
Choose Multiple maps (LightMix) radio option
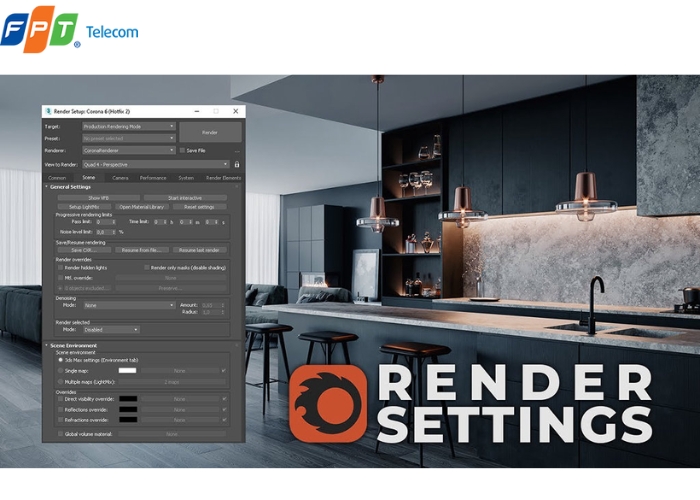point(60,382)
